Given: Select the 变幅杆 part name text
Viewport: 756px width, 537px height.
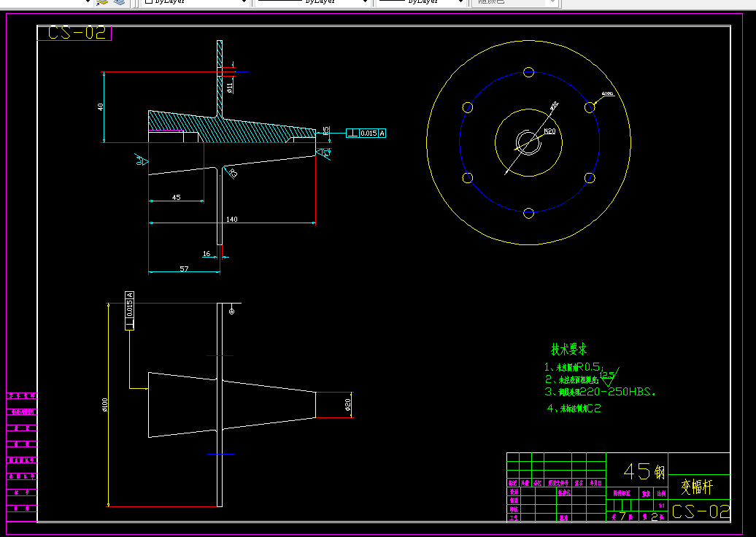Looking at the screenshot, I should click(697, 487).
